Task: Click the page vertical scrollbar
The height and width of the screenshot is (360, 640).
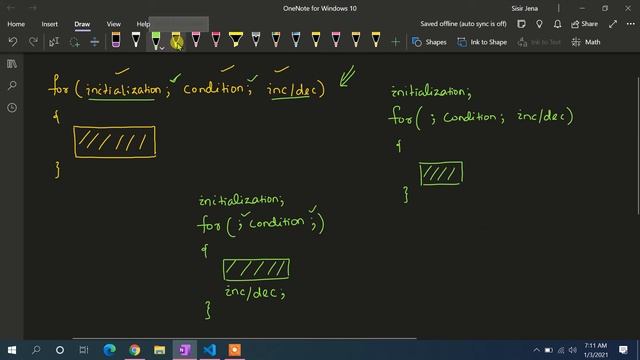Action: pyautogui.click(x=638, y=145)
